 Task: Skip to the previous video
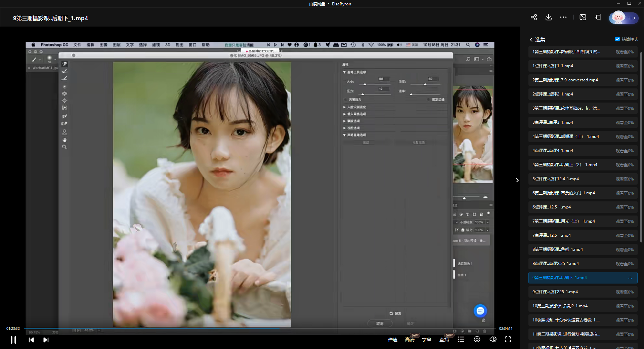click(x=31, y=340)
